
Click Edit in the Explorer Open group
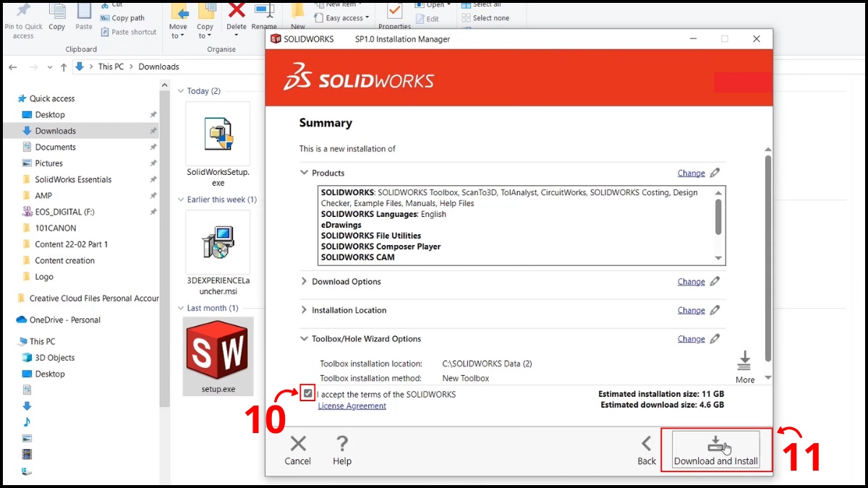click(x=427, y=19)
